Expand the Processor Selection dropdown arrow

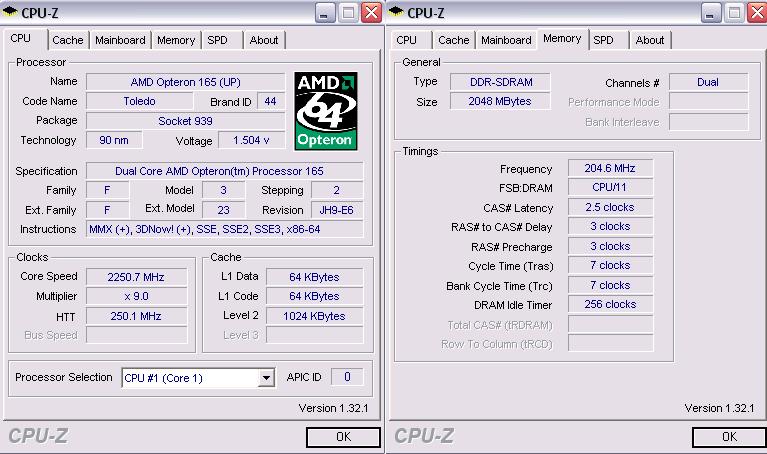point(266,378)
